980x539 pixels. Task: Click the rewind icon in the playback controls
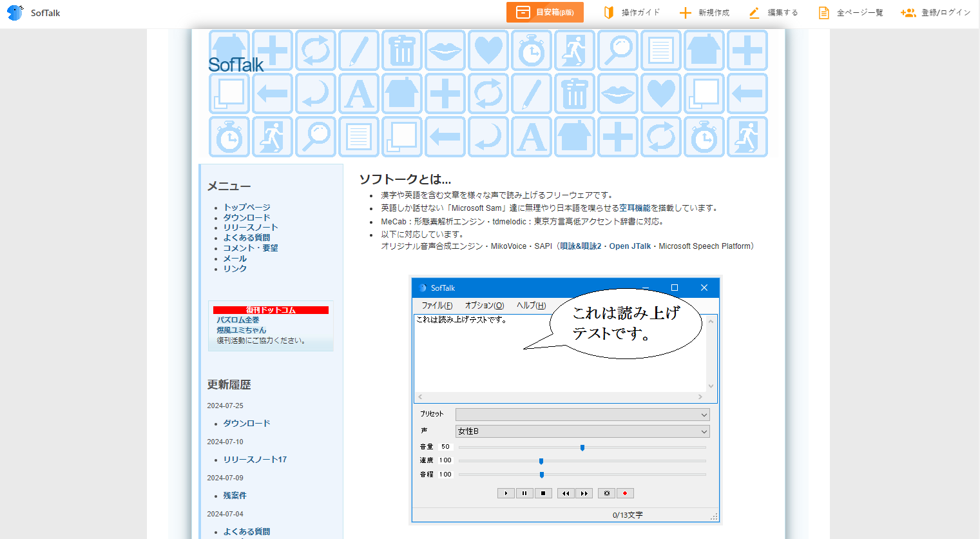tap(565, 493)
